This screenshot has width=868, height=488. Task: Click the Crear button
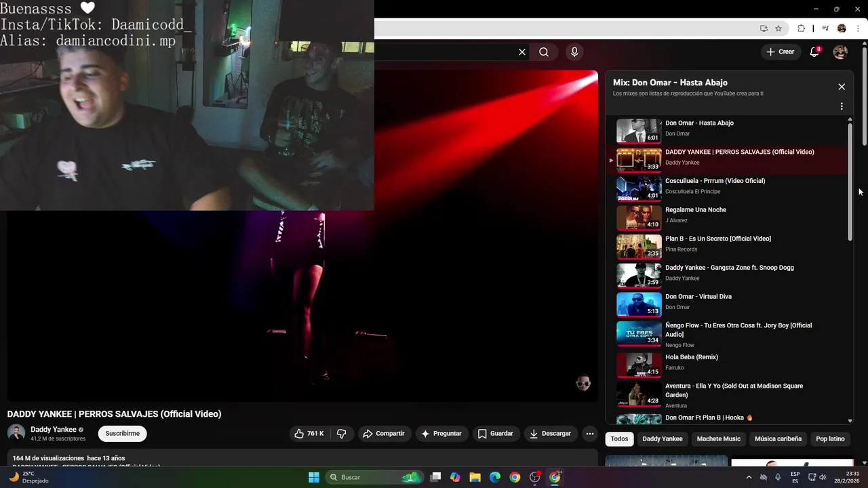tap(780, 52)
